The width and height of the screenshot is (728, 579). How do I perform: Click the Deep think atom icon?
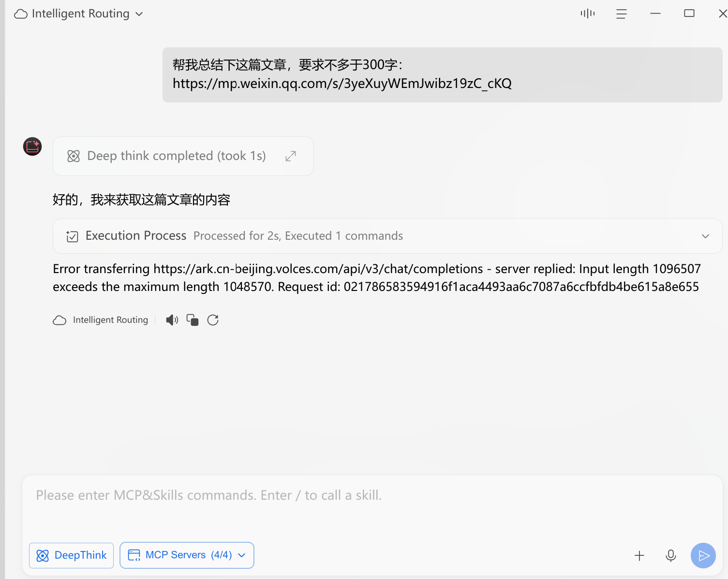(x=74, y=156)
